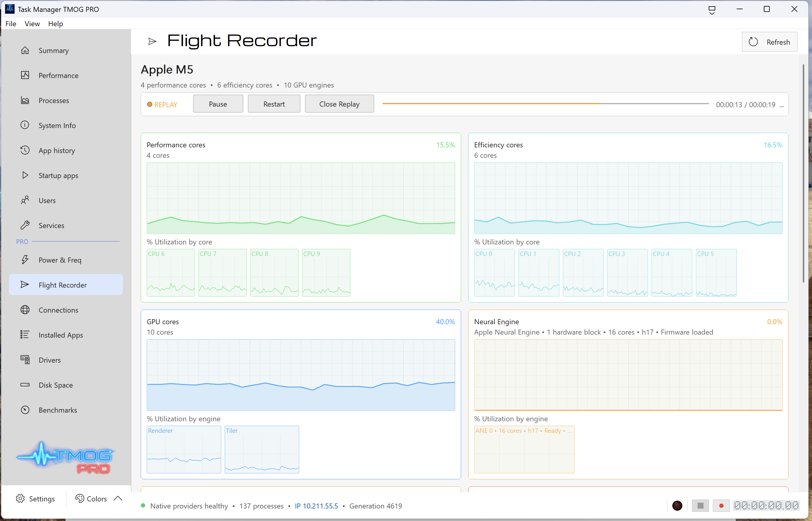Open the Users page
This screenshot has height=521, width=812.
click(x=65, y=200)
